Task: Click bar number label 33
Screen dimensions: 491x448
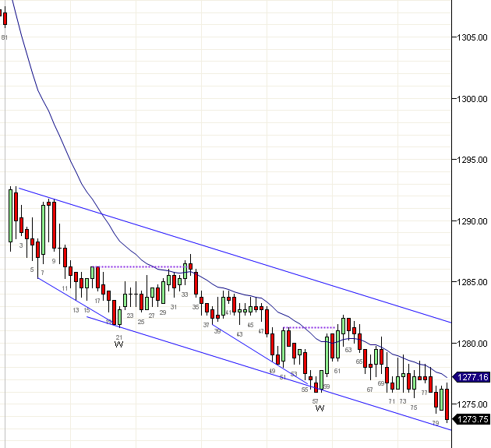Action: point(185,295)
